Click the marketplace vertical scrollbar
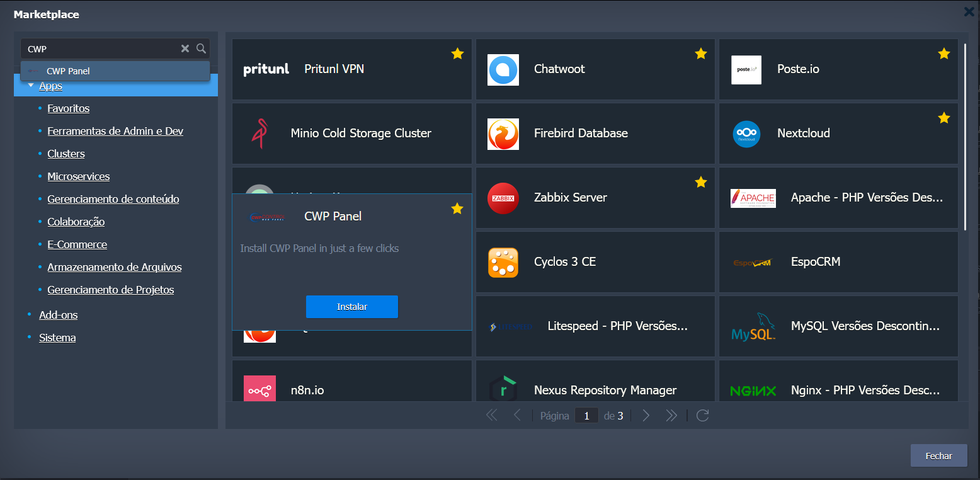Viewport: 980px width, 480px height. (x=965, y=135)
